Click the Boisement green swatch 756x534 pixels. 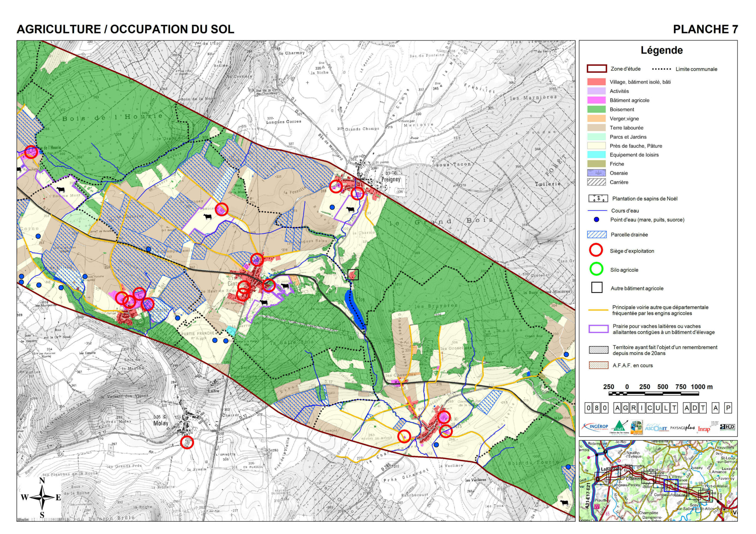(x=596, y=109)
